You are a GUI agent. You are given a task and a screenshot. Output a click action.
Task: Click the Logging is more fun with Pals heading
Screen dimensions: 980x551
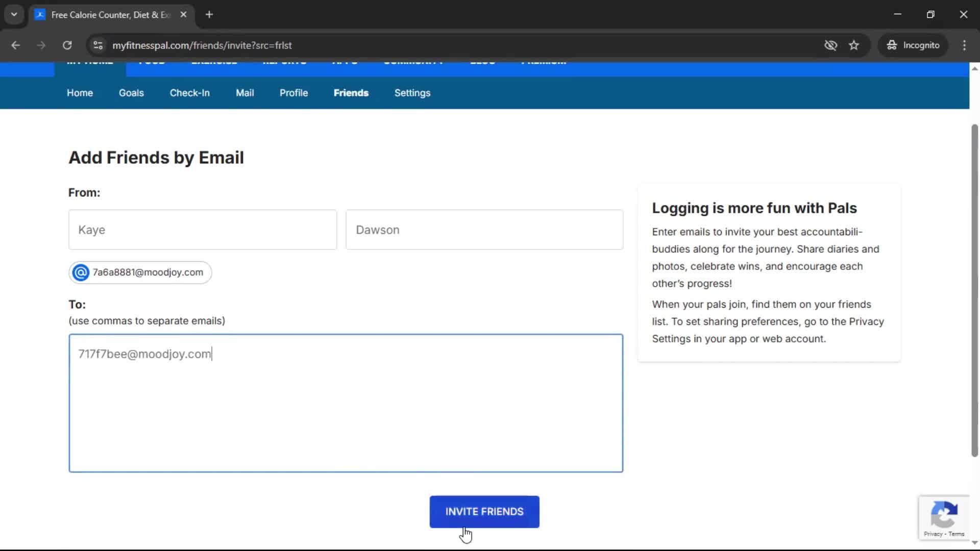(x=754, y=208)
